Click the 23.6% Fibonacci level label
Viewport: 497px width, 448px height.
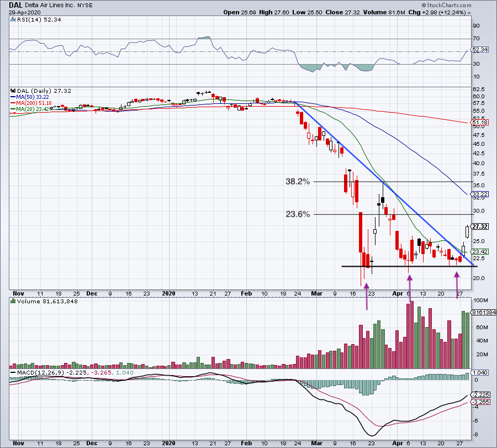pos(298,214)
